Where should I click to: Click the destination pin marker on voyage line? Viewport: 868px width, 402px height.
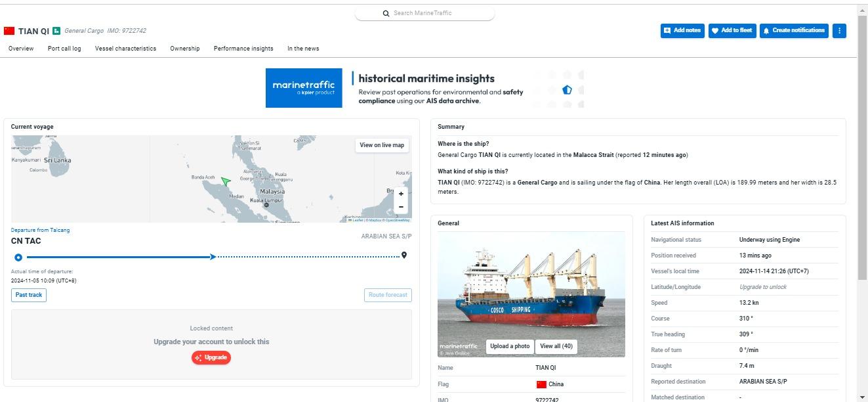(x=404, y=255)
